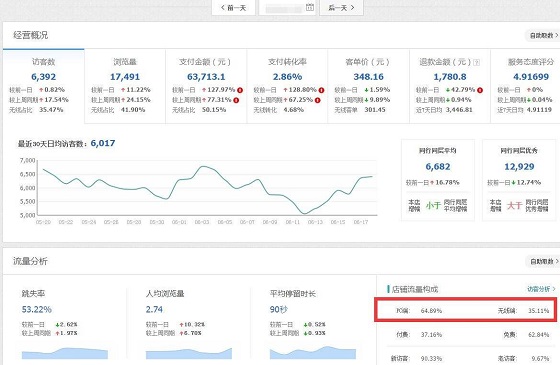Click red alert icon beside 77.31% weekly change
The image size is (560, 365).
[236, 100]
